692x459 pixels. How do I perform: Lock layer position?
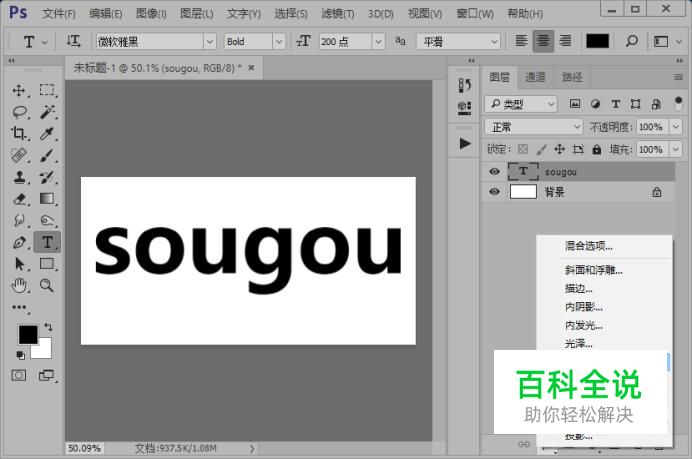click(x=560, y=149)
